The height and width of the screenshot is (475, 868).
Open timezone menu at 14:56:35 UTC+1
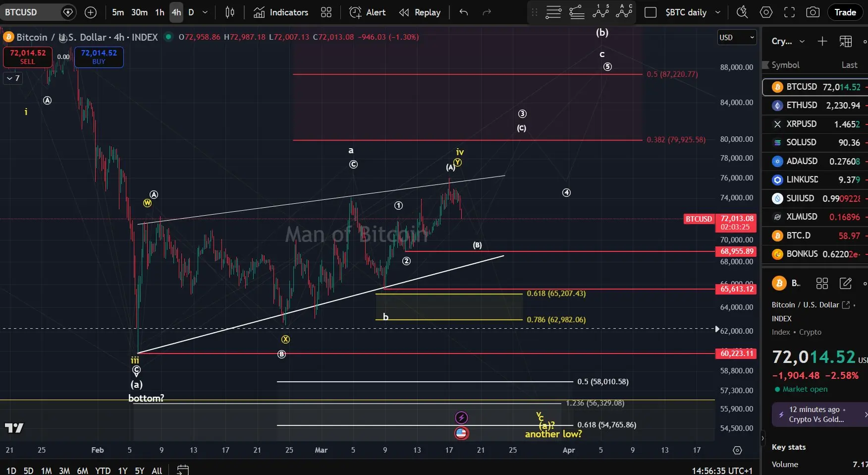tap(722, 471)
